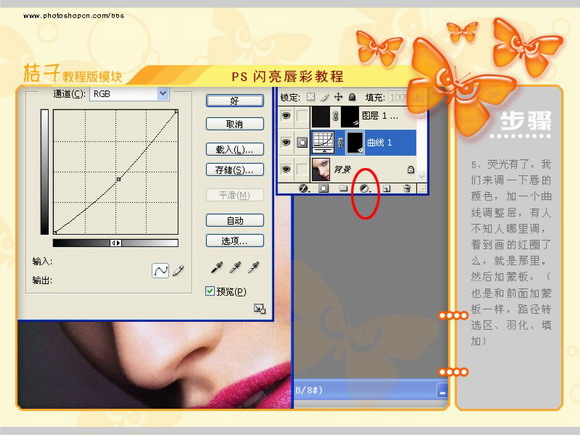The image size is (580, 435).
Task: Click the 好 OK button
Action: [x=235, y=101]
